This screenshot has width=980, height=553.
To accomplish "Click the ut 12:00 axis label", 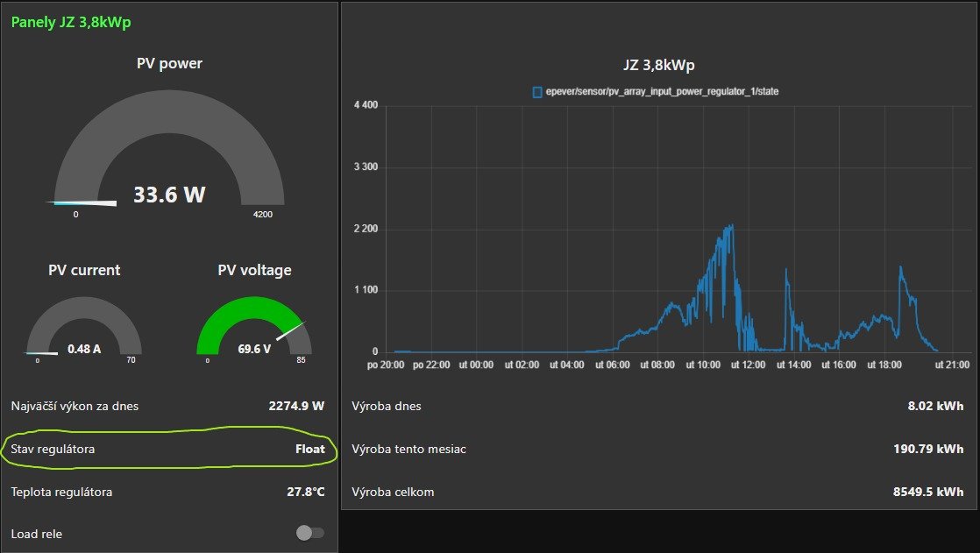I will pyautogui.click(x=748, y=365).
